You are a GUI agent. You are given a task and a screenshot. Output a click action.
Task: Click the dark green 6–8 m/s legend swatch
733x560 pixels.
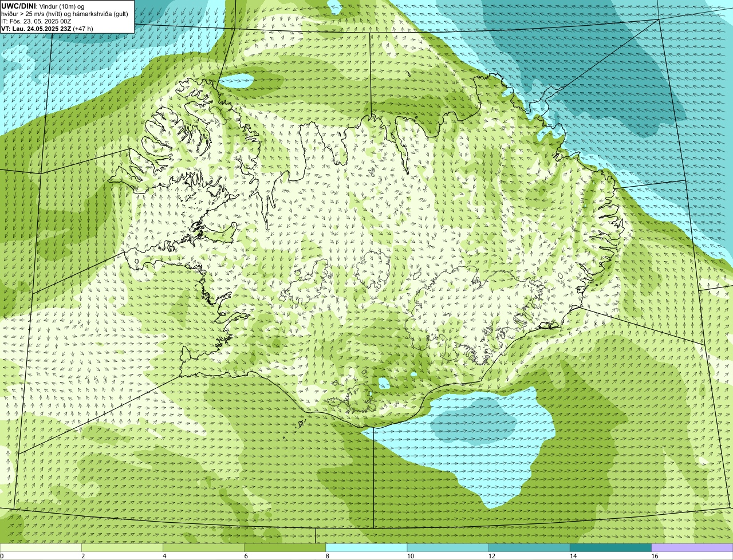pyautogui.click(x=285, y=548)
